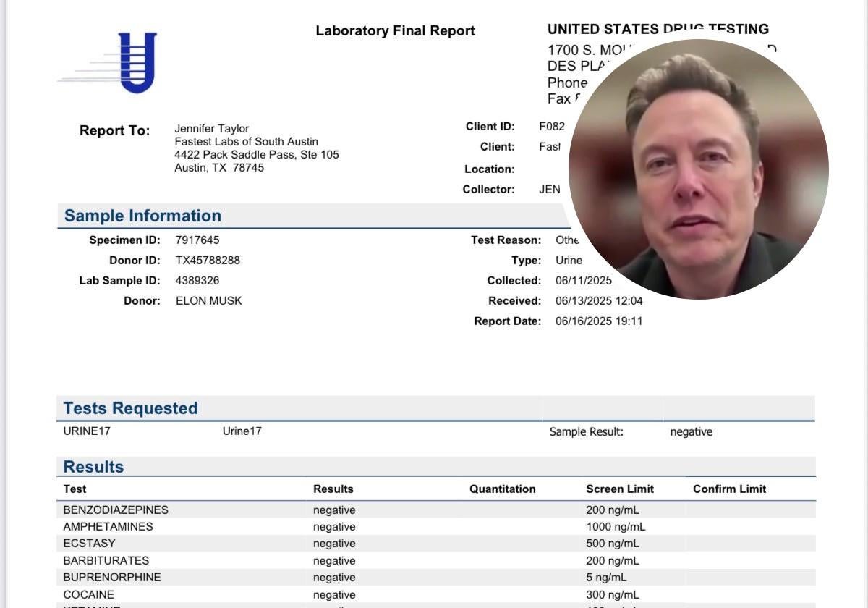Viewport: 868px width, 608px height.
Task: Click the all-caps "URINE17" test code
Action: (87, 431)
